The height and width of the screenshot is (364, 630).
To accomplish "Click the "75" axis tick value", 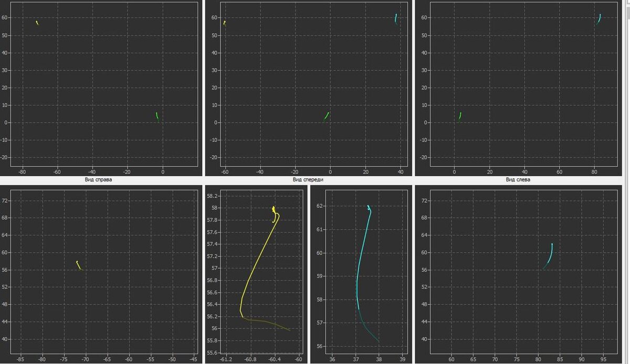I will [516, 359].
